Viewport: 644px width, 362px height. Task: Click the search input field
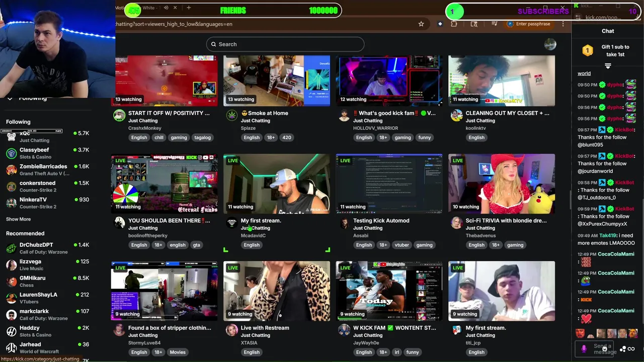point(285,44)
